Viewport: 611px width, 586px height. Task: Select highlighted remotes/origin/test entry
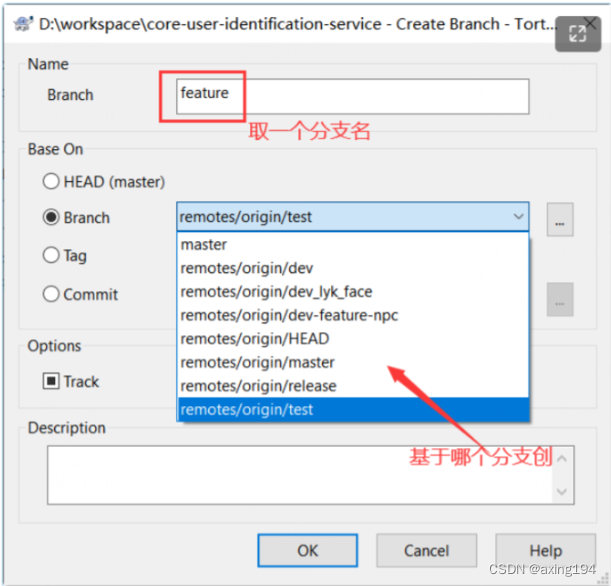353,409
